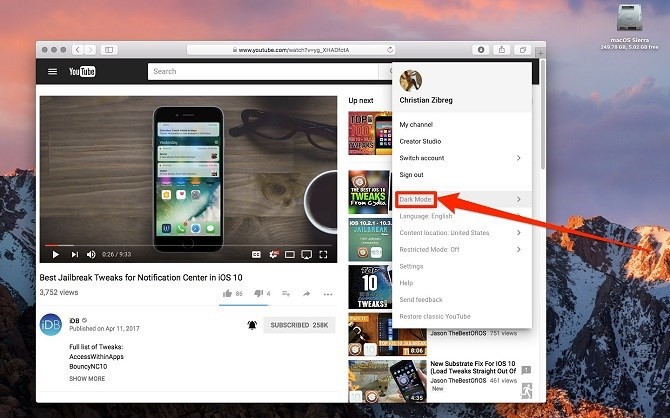
Task: Dislike the video with thumbs down
Action: tap(258, 293)
